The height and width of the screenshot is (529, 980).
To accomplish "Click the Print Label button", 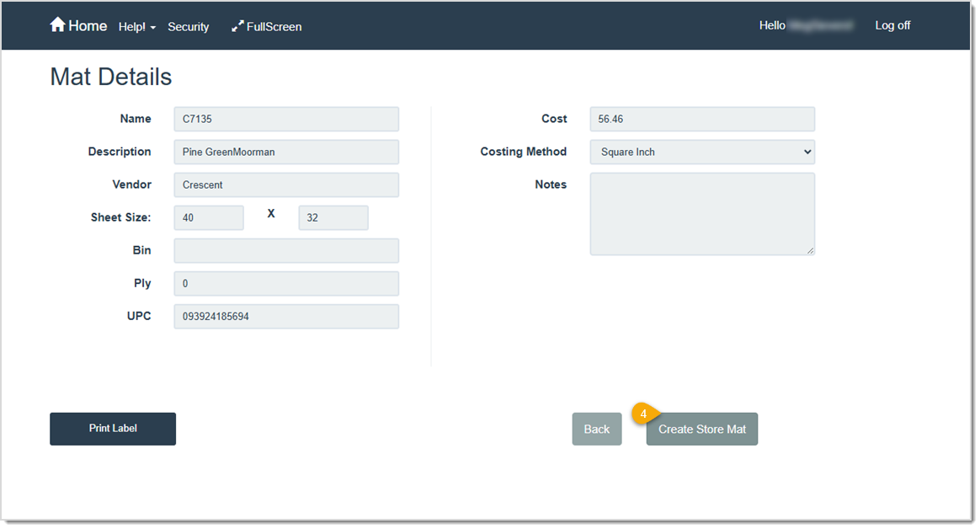I will coord(112,429).
